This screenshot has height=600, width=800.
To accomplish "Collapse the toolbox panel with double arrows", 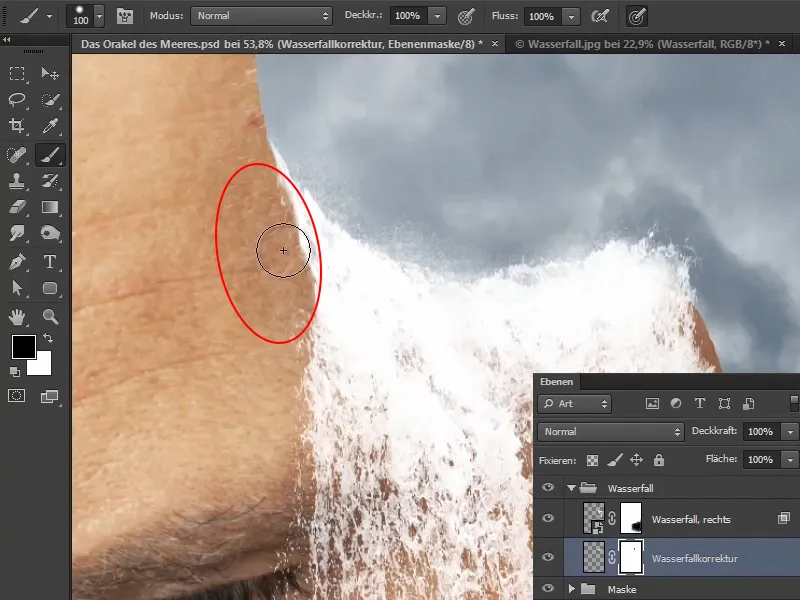I will tap(7, 40).
